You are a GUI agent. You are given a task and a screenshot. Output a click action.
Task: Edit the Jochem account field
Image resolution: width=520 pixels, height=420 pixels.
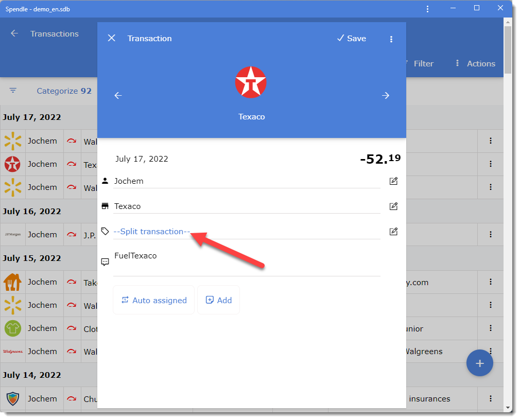click(393, 181)
